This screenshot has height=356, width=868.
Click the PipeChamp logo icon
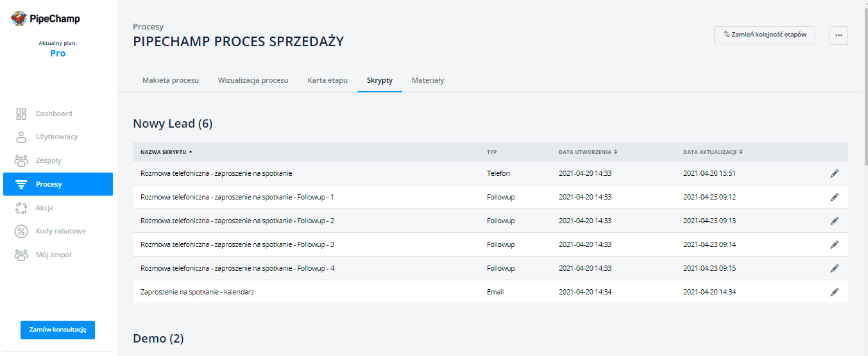pyautogui.click(x=19, y=19)
